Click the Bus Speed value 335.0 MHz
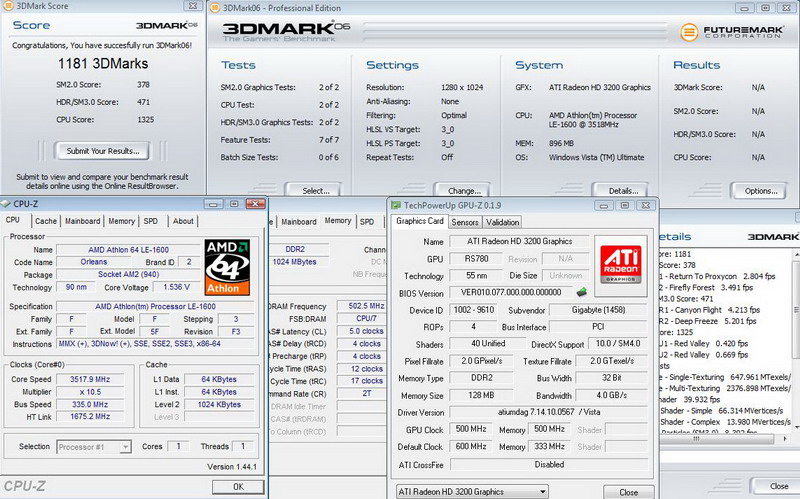The height and width of the screenshot is (499, 800). [90, 405]
